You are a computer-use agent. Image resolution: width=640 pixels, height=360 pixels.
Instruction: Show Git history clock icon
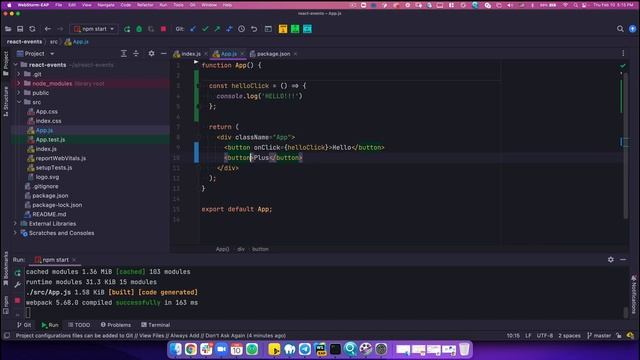(242, 29)
